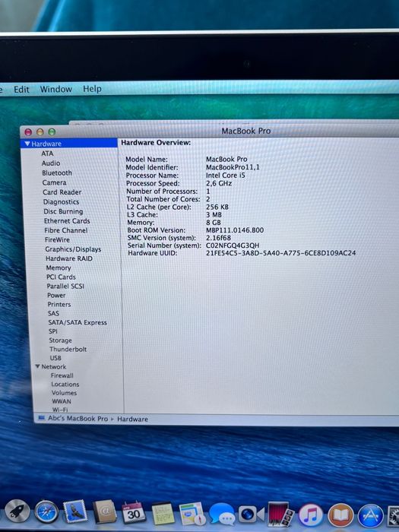The width and height of the screenshot is (399, 532).
Task: Select USB in the sidebar
Action: pyautogui.click(x=55, y=358)
